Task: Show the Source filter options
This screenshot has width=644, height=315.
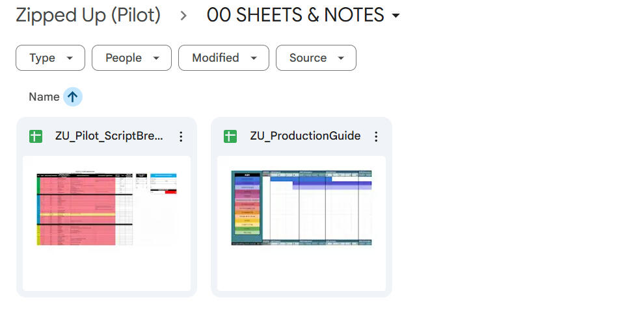Action: [315, 58]
